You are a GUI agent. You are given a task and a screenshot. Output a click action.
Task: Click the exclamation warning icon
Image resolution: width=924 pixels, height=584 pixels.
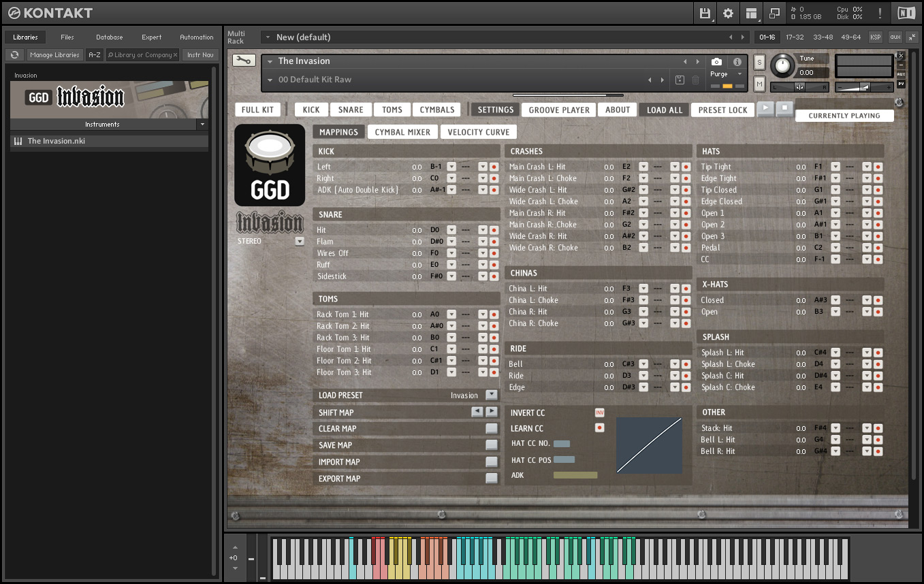880,13
